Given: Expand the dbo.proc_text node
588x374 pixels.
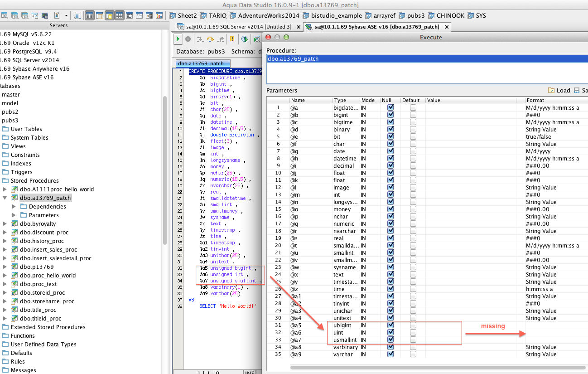Looking at the screenshot, I should [5, 284].
